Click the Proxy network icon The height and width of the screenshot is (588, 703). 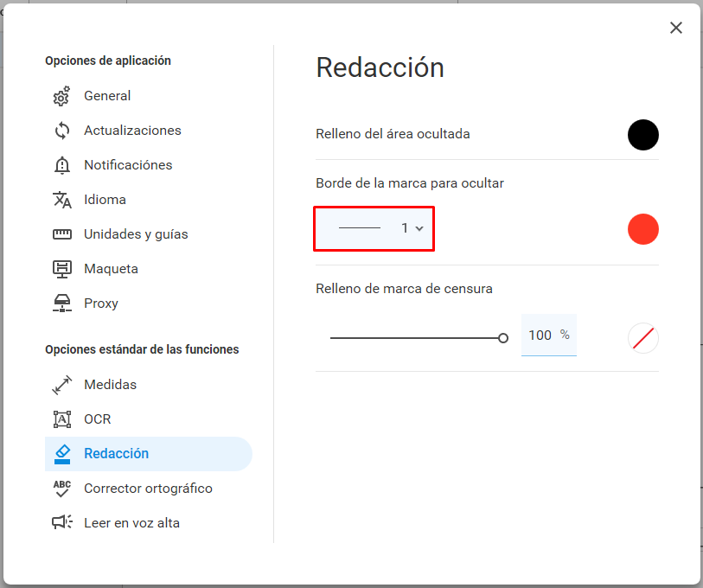(62, 304)
